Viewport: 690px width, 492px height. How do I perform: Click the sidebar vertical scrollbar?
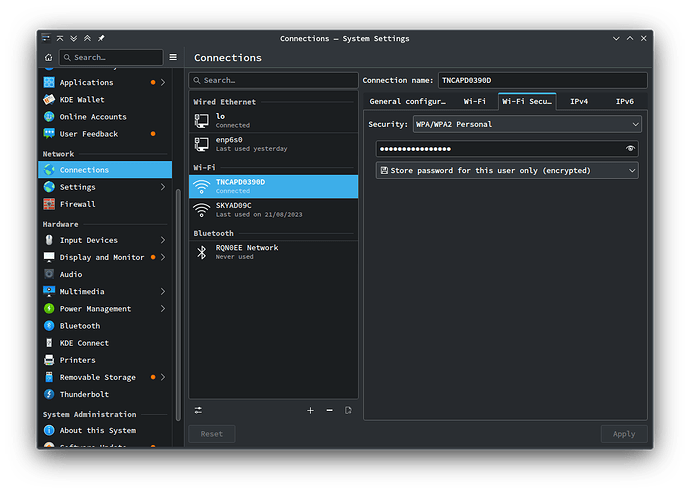[x=178, y=305]
